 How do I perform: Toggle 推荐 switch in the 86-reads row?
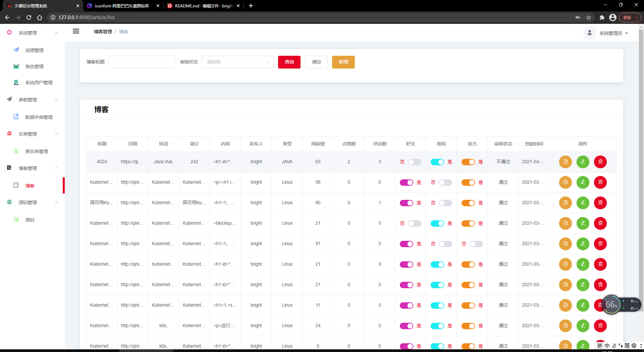pos(445,203)
